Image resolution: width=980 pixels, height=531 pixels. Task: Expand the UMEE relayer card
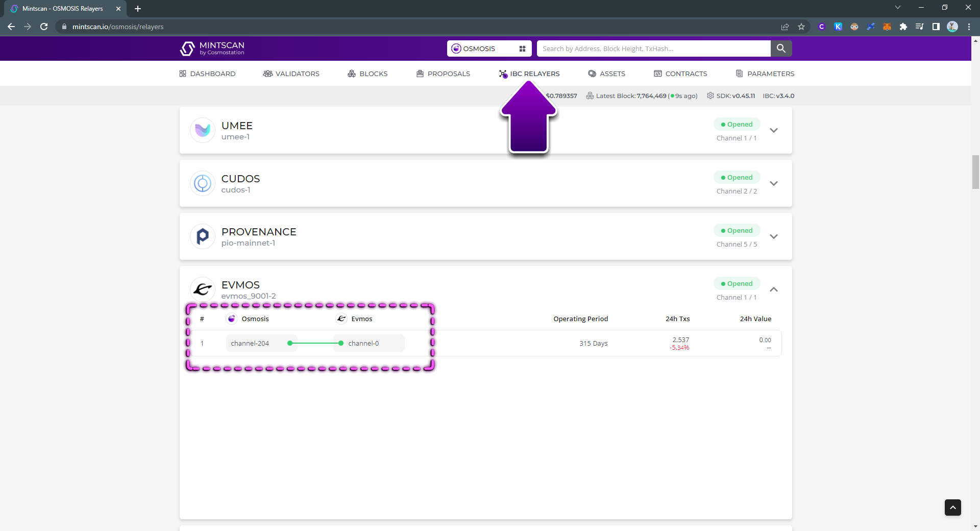tap(774, 130)
